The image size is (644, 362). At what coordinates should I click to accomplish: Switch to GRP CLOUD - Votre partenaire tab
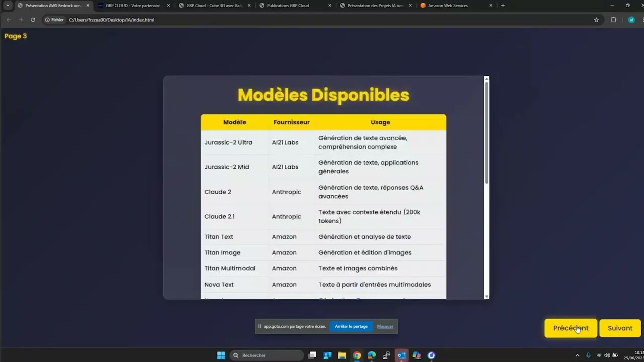(x=133, y=5)
